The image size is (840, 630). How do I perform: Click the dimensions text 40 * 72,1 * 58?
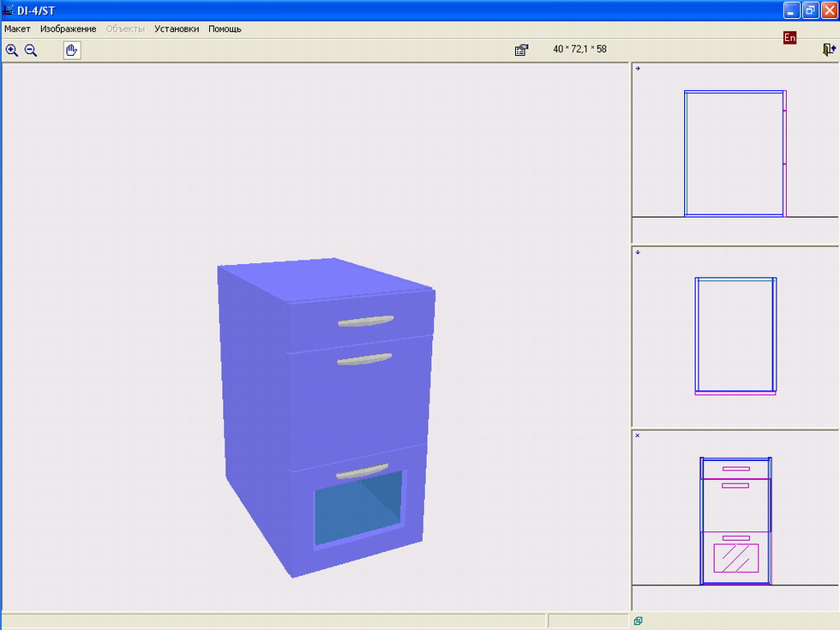click(x=579, y=50)
